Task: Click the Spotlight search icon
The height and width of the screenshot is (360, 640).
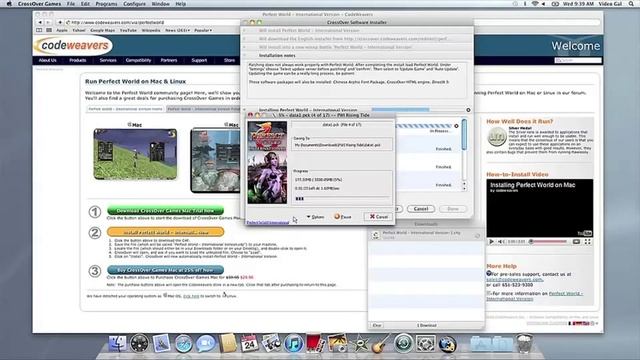Action: 631,4
